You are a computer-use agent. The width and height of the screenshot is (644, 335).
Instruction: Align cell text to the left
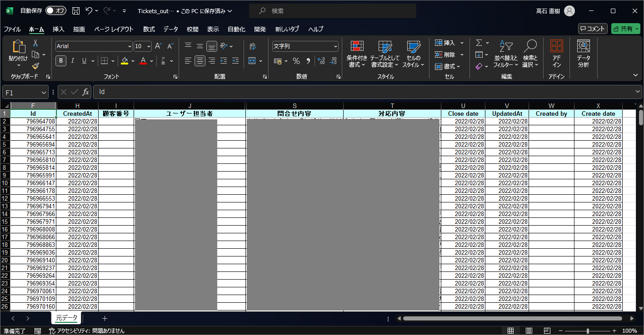click(x=188, y=61)
